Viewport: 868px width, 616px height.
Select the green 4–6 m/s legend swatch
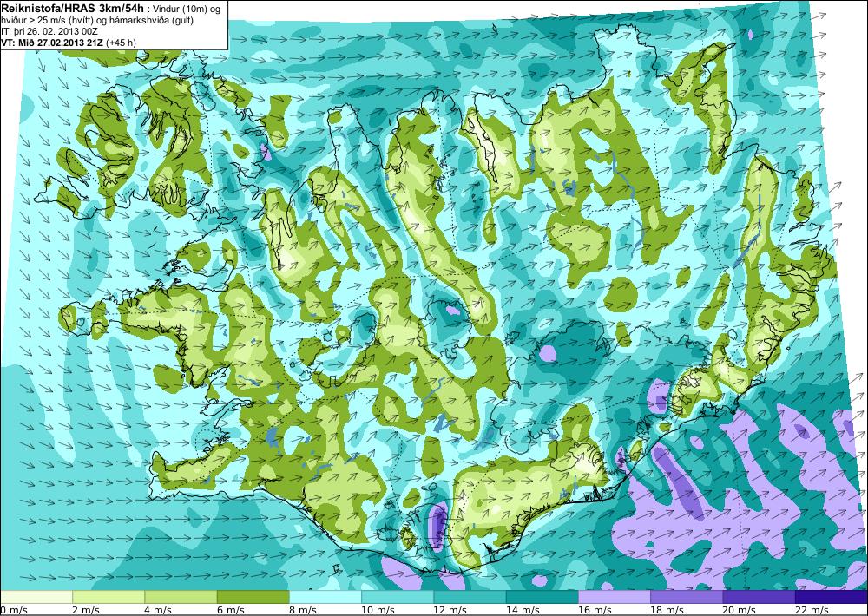click(x=181, y=597)
